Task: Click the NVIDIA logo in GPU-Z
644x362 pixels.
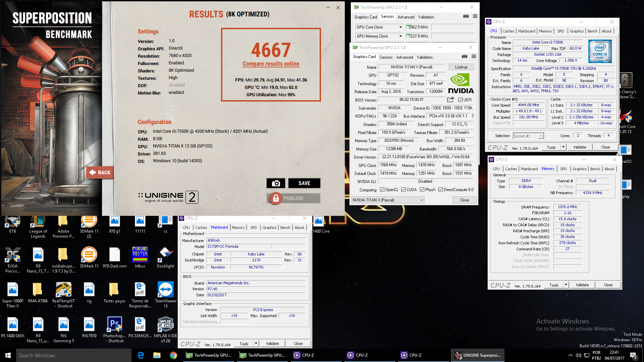Action: 461,84
